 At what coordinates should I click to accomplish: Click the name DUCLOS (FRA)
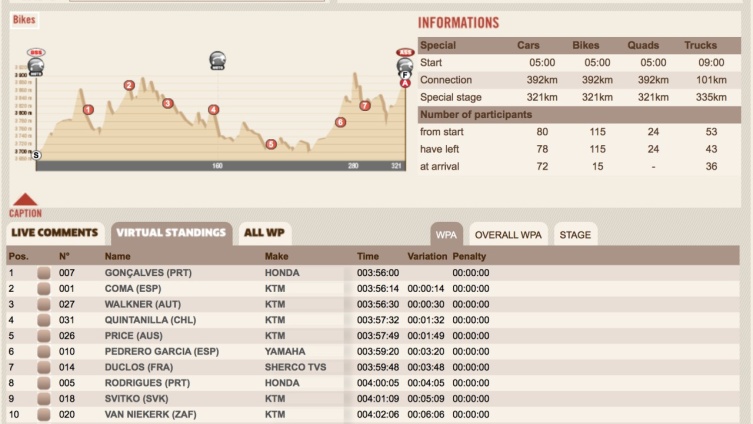139,367
